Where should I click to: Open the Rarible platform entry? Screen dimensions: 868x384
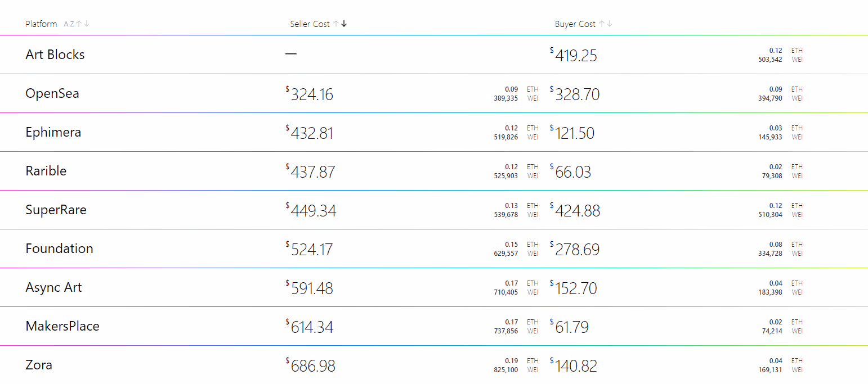pos(46,171)
